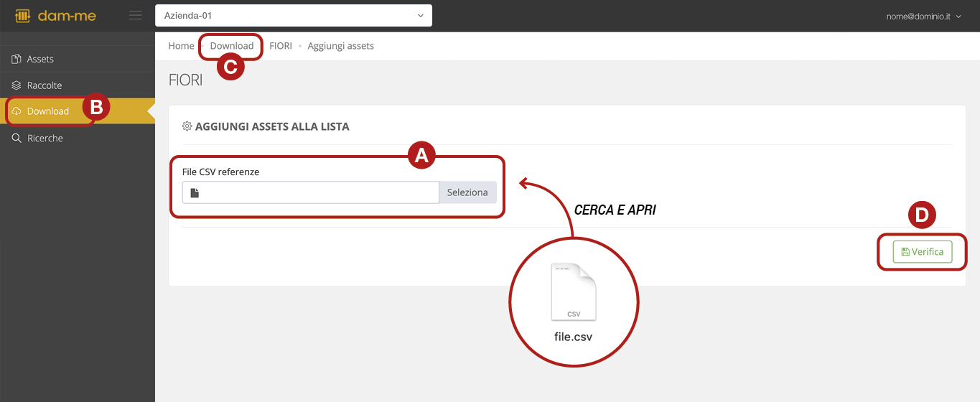Image resolution: width=980 pixels, height=402 pixels.
Task: Go to FIORI breadcrumb link
Action: pos(281,45)
